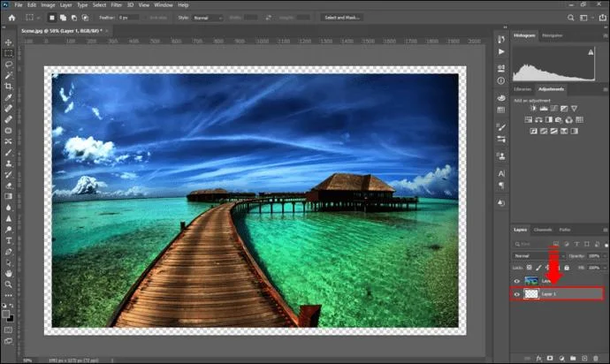Add a Brightness/Contrast adjustment
Viewport: 610px width, 364px height.
tap(534, 108)
